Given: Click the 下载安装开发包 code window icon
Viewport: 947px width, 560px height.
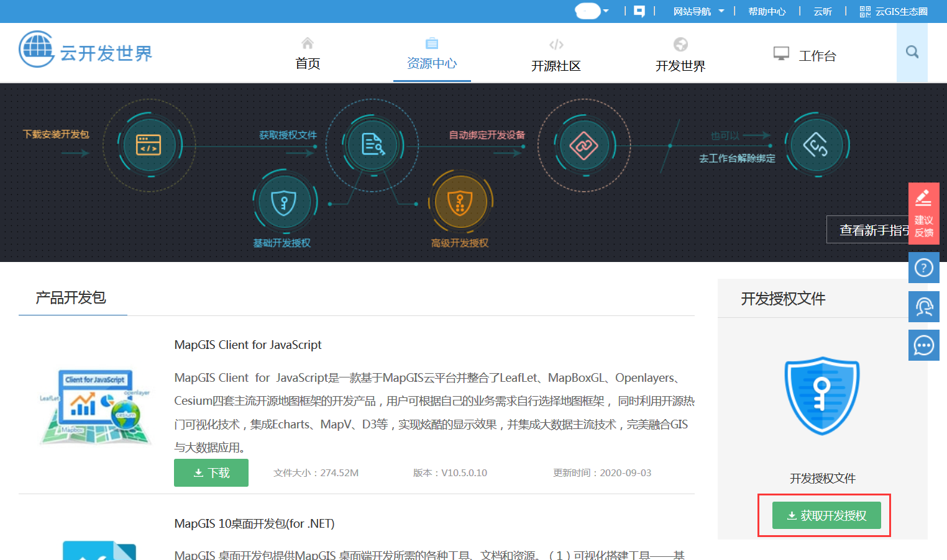Looking at the screenshot, I should [149, 145].
